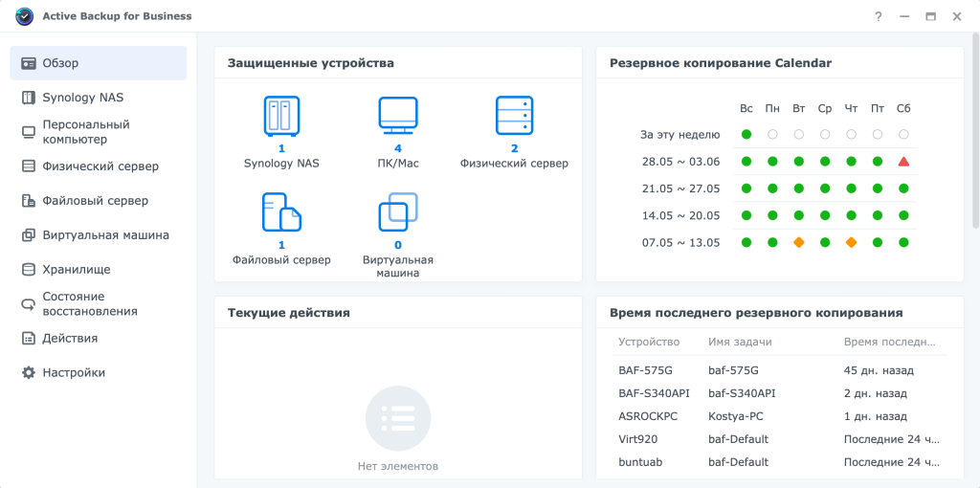The image size is (980, 488).
Task: Select Физический сервер in the sidebar
Action: click(x=99, y=166)
